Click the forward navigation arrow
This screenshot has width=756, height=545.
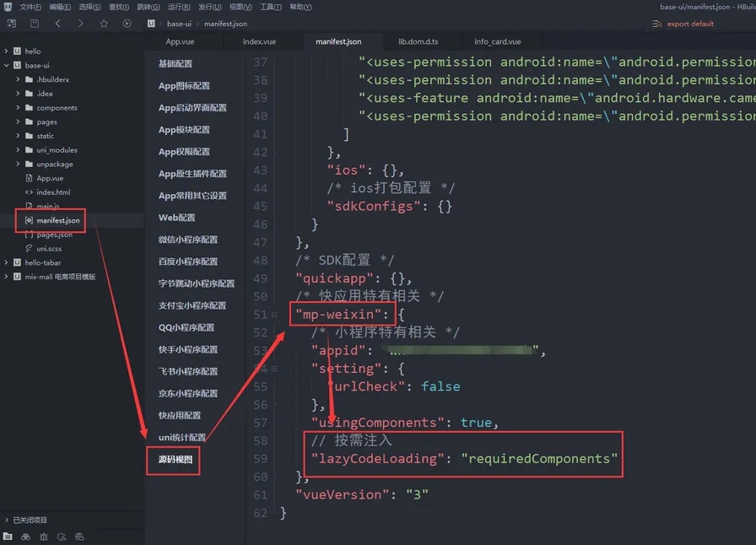tap(80, 24)
